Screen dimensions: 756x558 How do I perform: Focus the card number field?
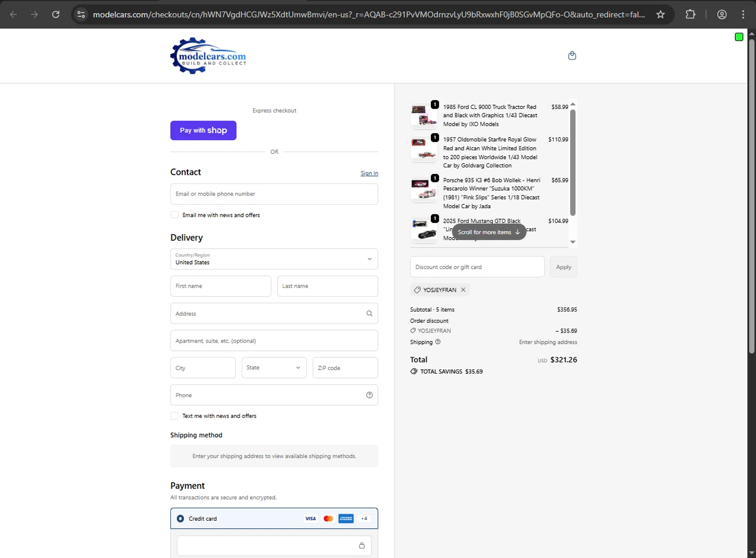274,545
